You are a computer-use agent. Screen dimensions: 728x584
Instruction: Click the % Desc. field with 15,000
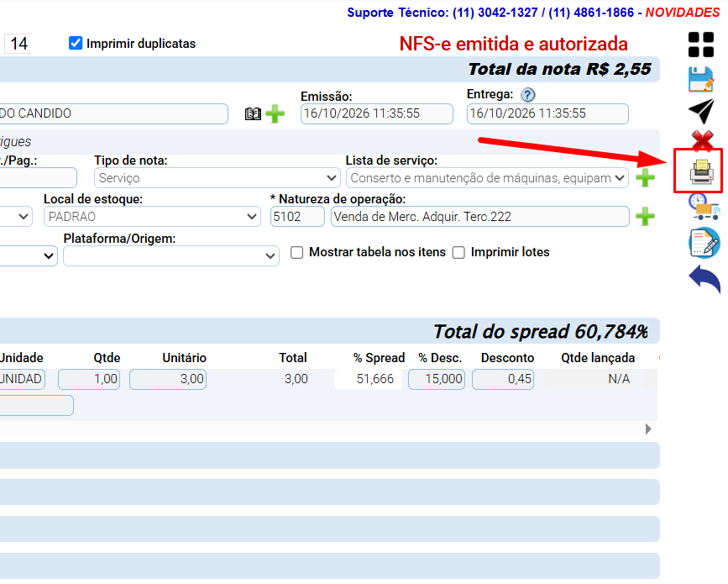click(437, 379)
